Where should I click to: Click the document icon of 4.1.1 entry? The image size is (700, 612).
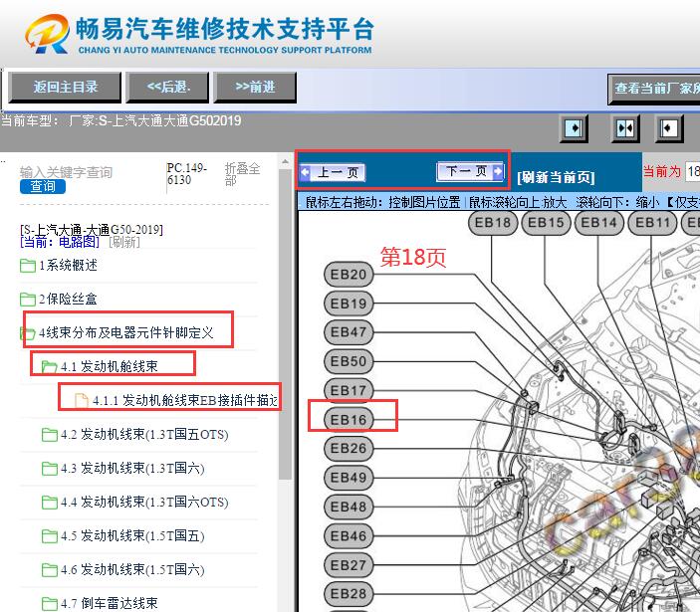point(82,401)
